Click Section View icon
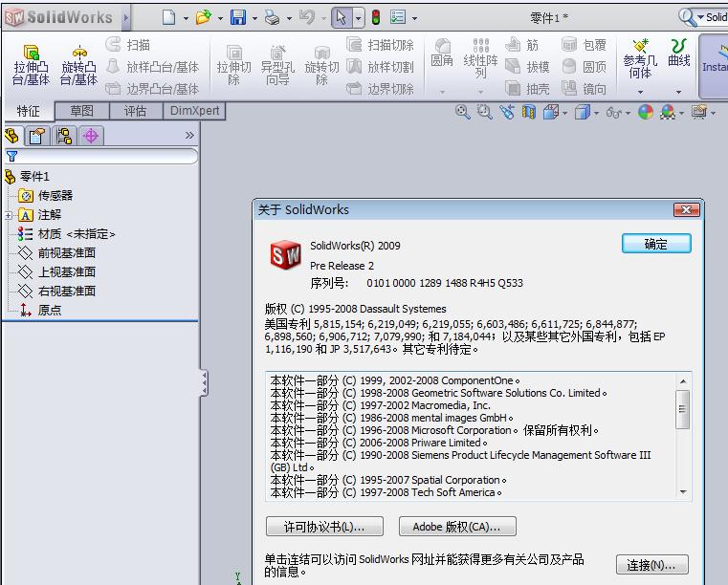The width and height of the screenshot is (728, 585). [x=529, y=112]
